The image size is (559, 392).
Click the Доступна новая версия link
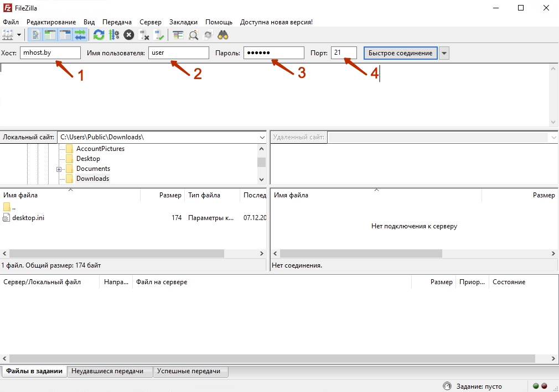(275, 22)
